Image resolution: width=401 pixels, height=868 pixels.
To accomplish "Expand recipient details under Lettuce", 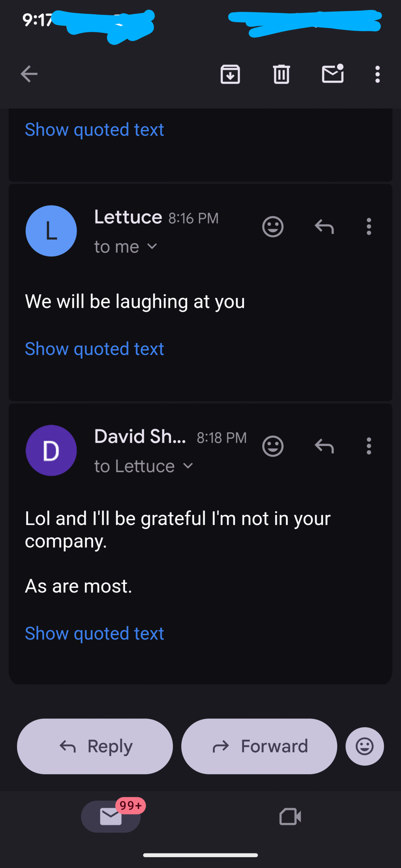I will coord(152,246).
